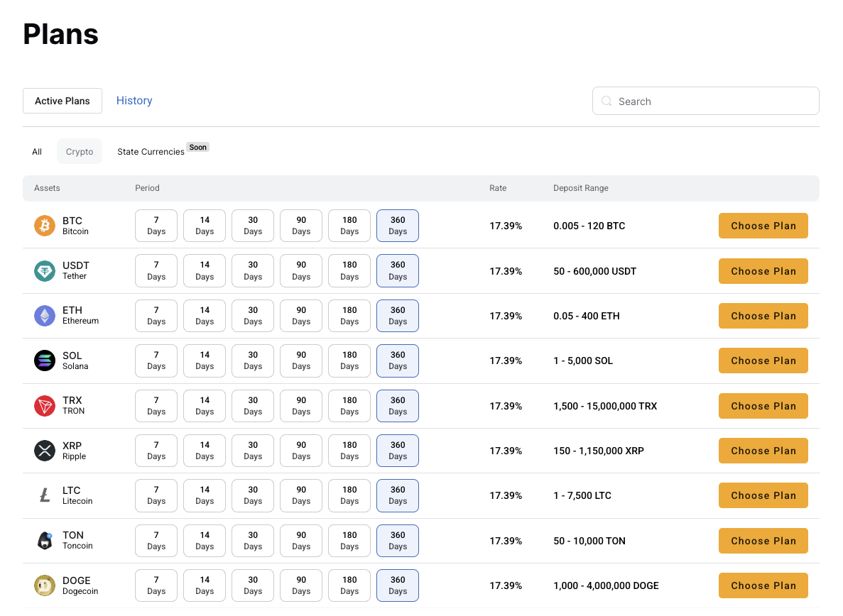Click the Period column header
This screenshot has height=616, width=843.
point(147,188)
